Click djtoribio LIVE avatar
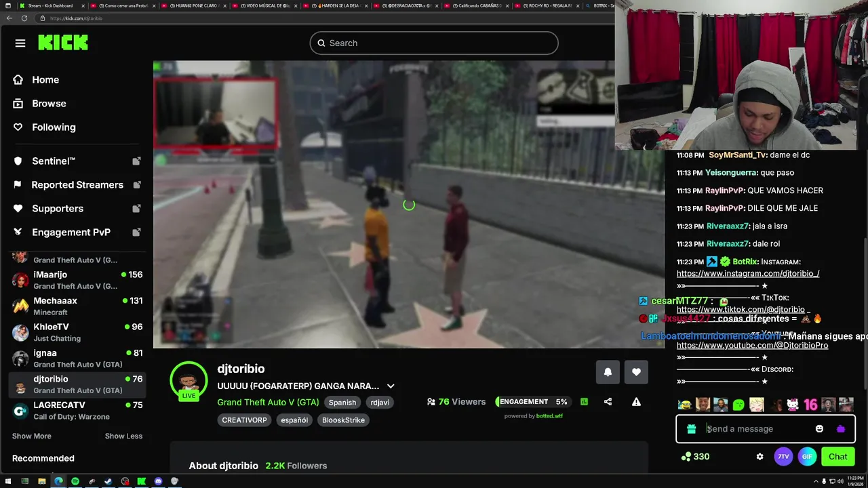 189,381
